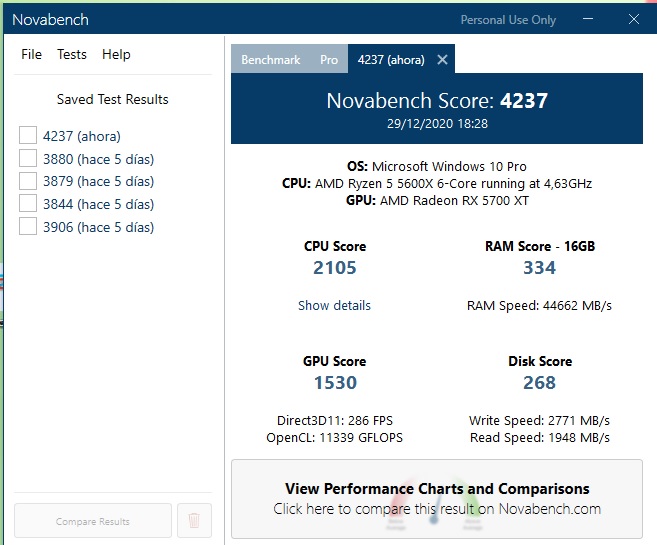Click the trash delete icon button
The width and height of the screenshot is (657, 545).
point(194,521)
